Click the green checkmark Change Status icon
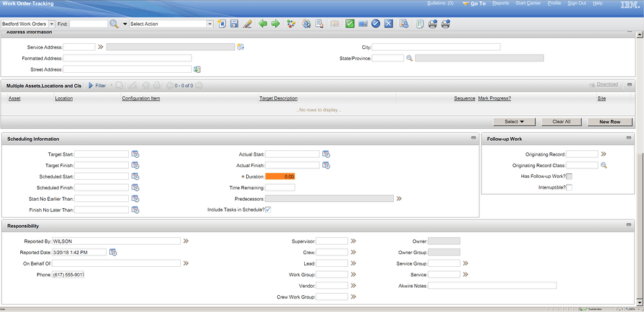644x312 pixels. [x=350, y=24]
